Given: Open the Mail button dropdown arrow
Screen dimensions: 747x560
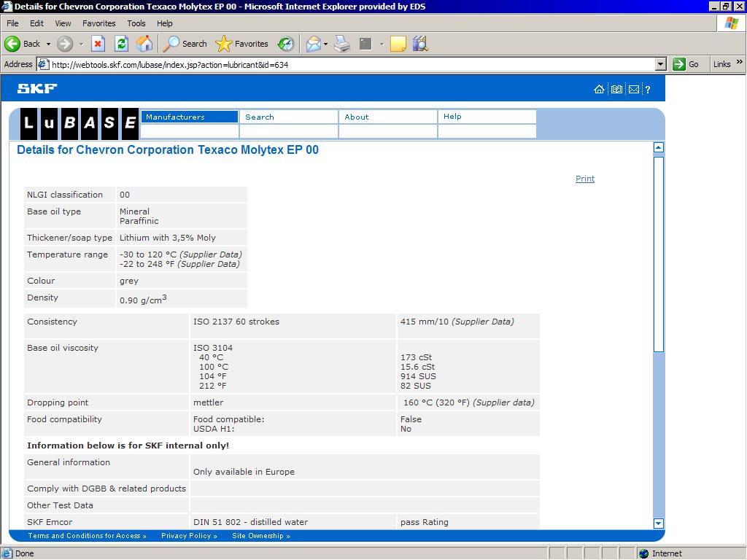Looking at the screenshot, I should [325, 44].
